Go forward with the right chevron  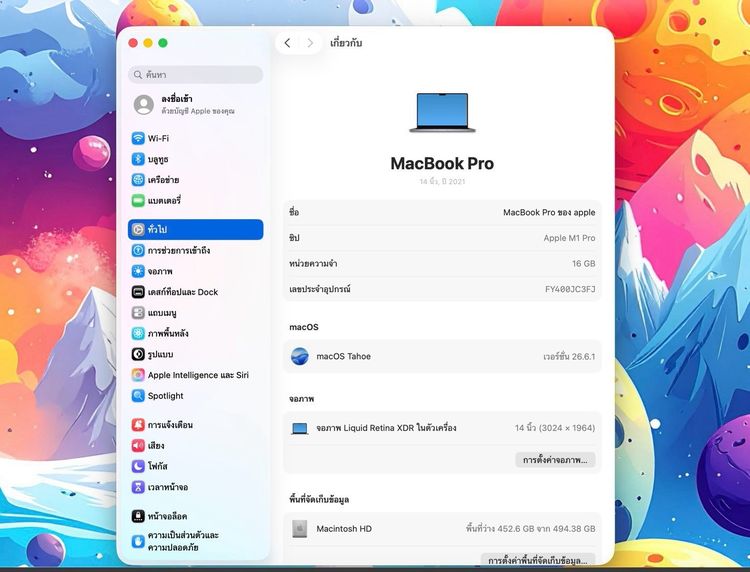[x=310, y=43]
